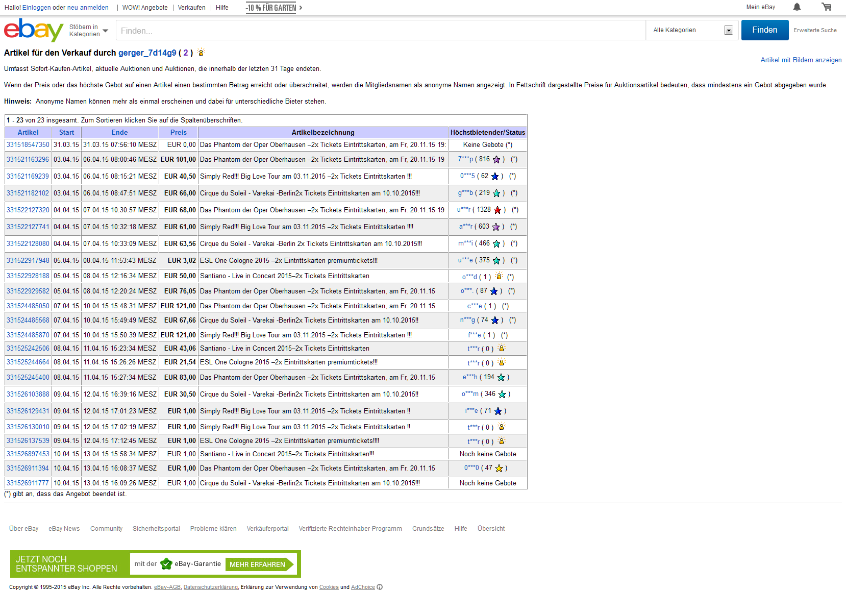Image resolution: width=846 pixels, height=616 pixels.
Task: Click seller feedback score 2 link
Action: coord(186,53)
